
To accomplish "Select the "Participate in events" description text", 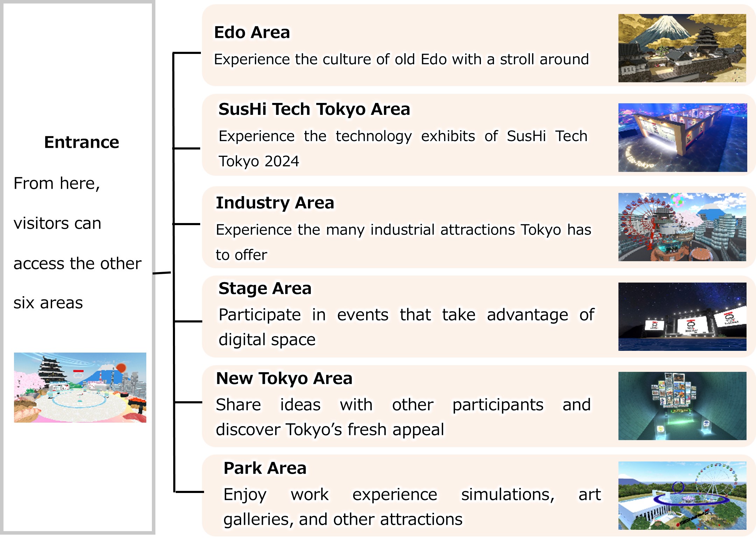I will (406, 315).
